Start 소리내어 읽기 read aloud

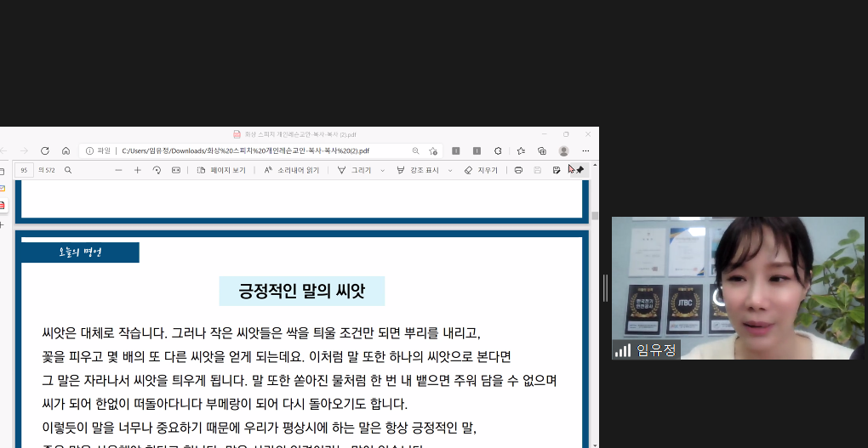coord(292,170)
